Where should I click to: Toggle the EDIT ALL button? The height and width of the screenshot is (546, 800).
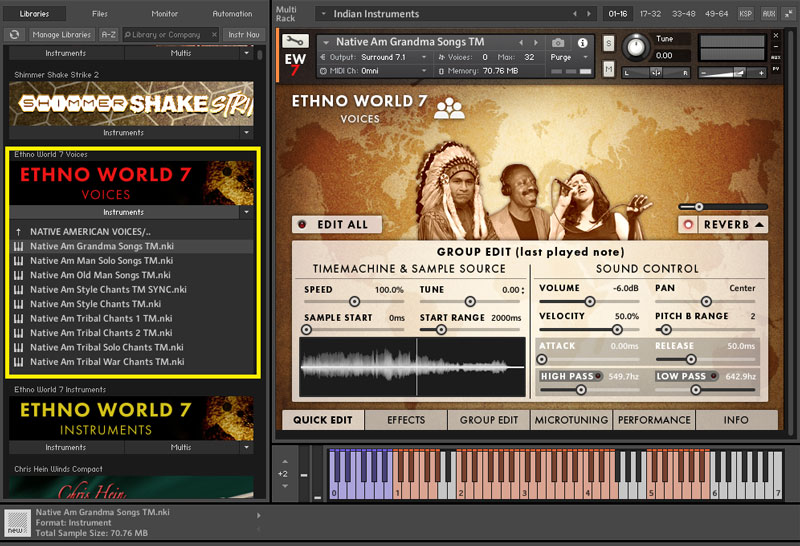click(x=337, y=225)
